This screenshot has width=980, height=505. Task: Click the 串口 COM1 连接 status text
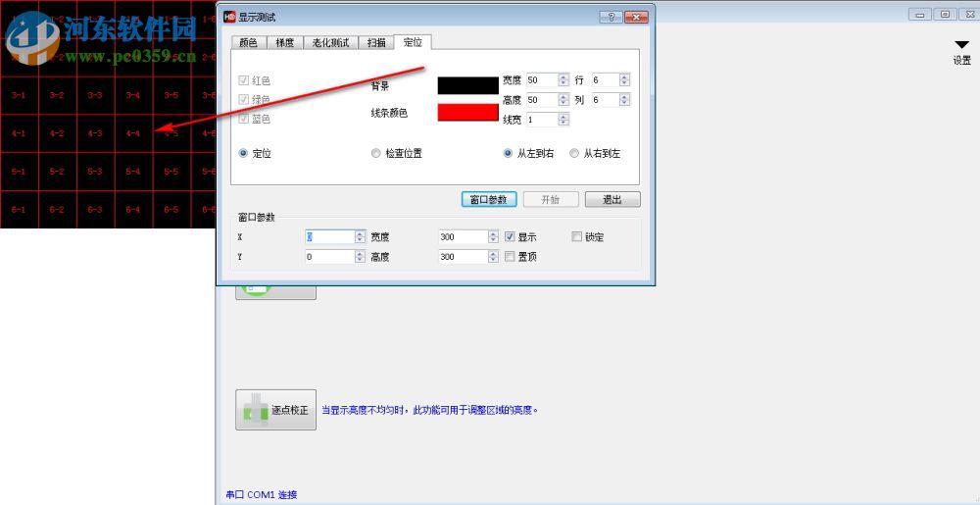tap(262, 495)
